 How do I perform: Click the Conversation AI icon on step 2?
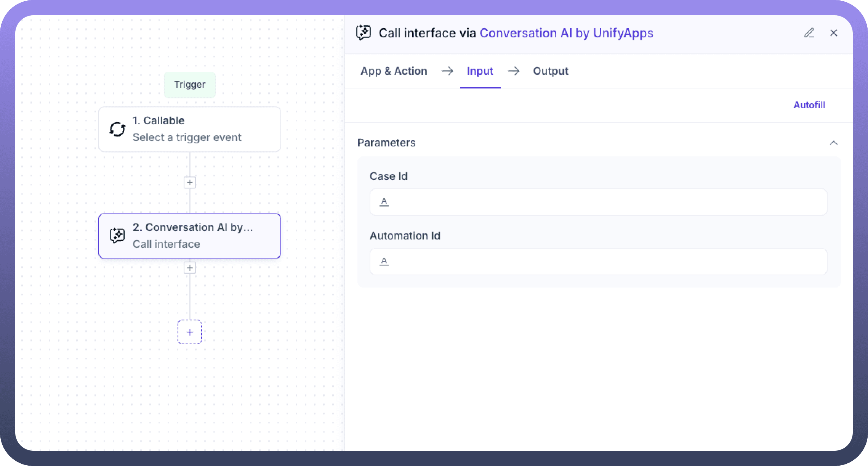pyautogui.click(x=117, y=236)
